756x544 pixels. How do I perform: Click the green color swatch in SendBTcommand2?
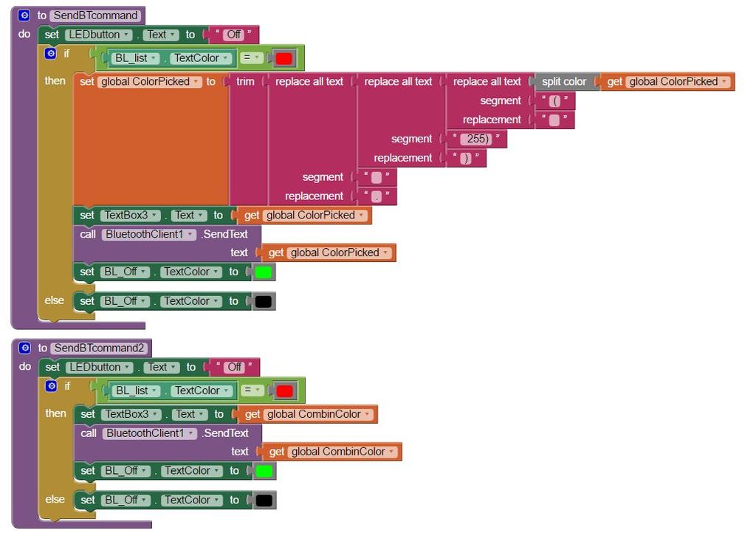point(264,471)
